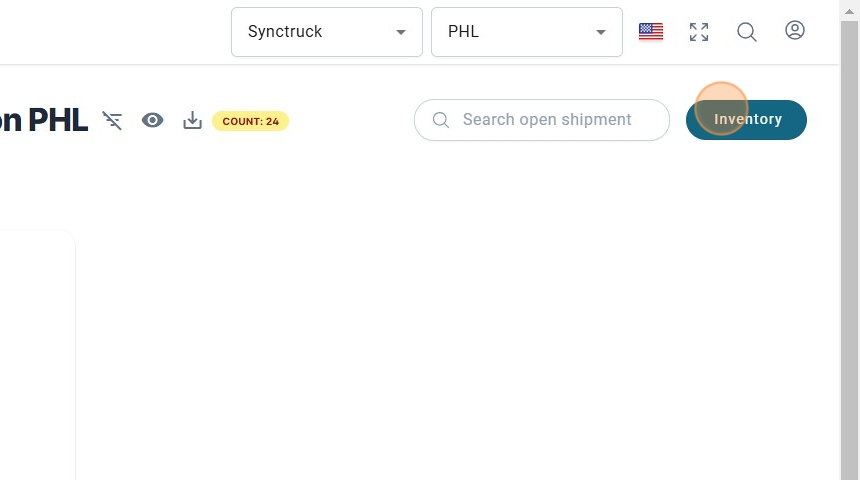Click the PHL page heading text
The image size is (860, 480).
point(44,121)
